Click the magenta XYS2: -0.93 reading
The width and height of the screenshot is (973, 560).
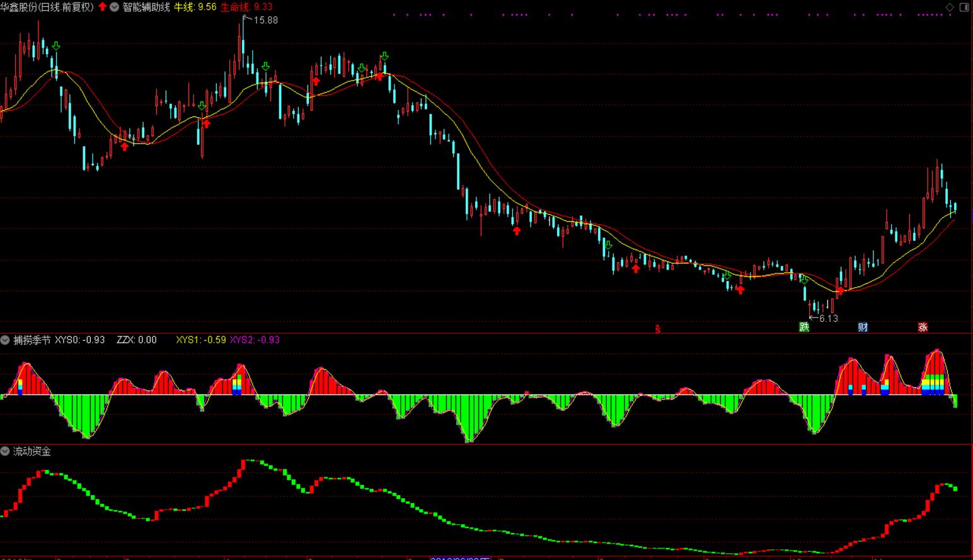click(255, 340)
